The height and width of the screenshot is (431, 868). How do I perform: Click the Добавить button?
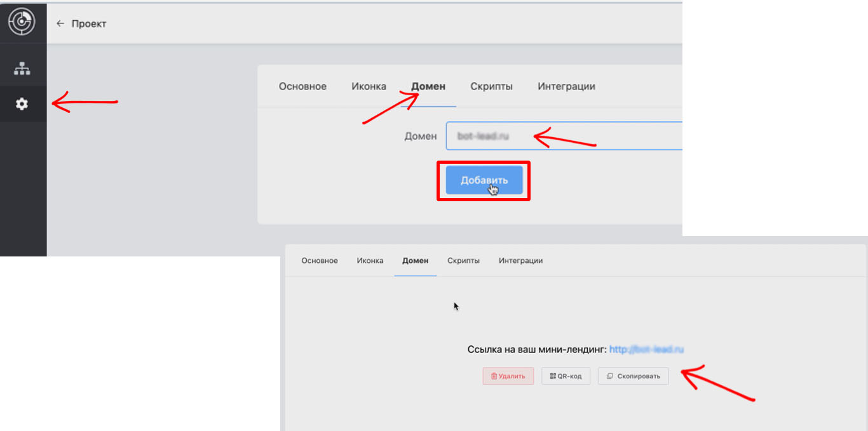(x=484, y=180)
